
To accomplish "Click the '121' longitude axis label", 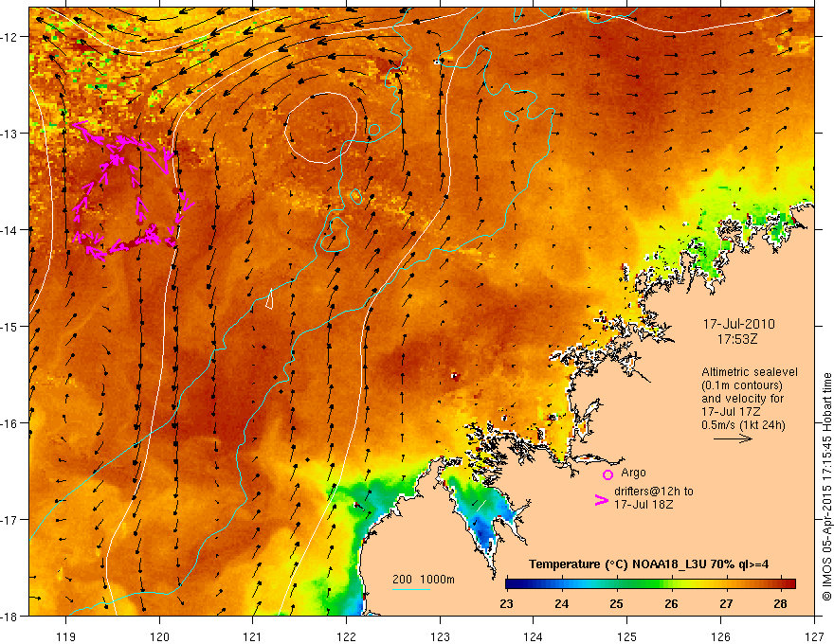I will tap(253, 636).
